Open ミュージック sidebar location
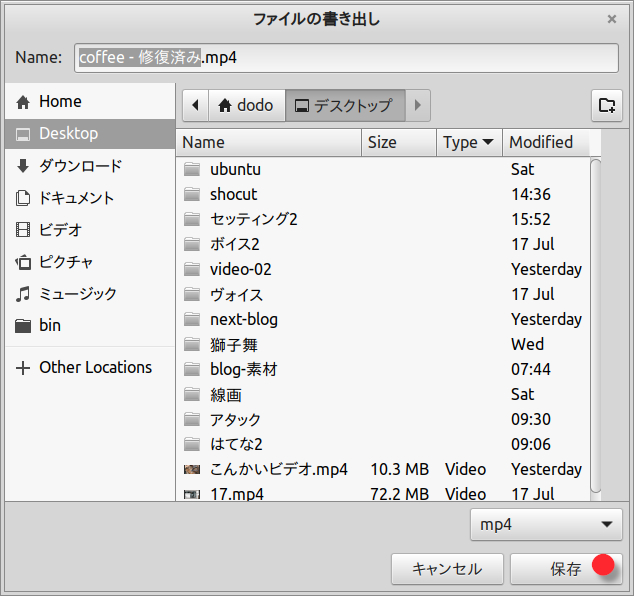The image size is (634, 596). 77,294
